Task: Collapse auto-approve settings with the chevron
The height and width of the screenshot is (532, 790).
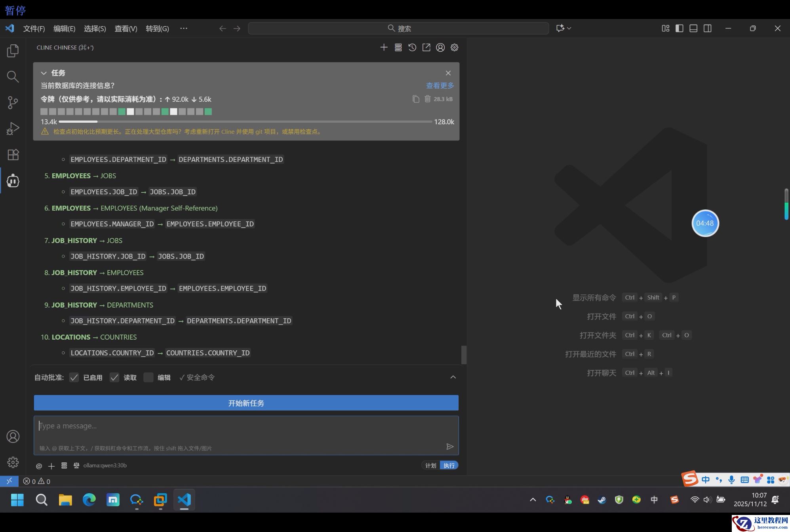Action: coord(453,377)
